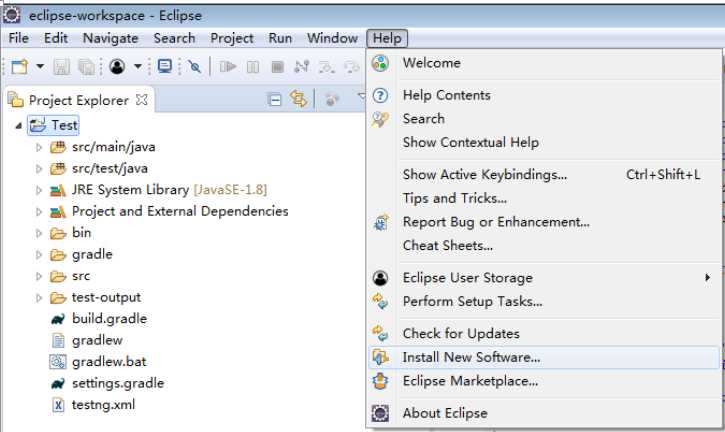Click the Project Explorer filter icon
This screenshot has width=725, height=432.
click(x=331, y=99)
